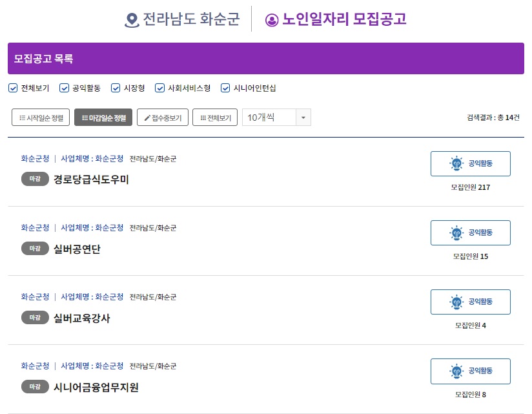Click the 마감 badge next to 경로당급식도우미
The image size is (532, 414).
coord(35,179)
